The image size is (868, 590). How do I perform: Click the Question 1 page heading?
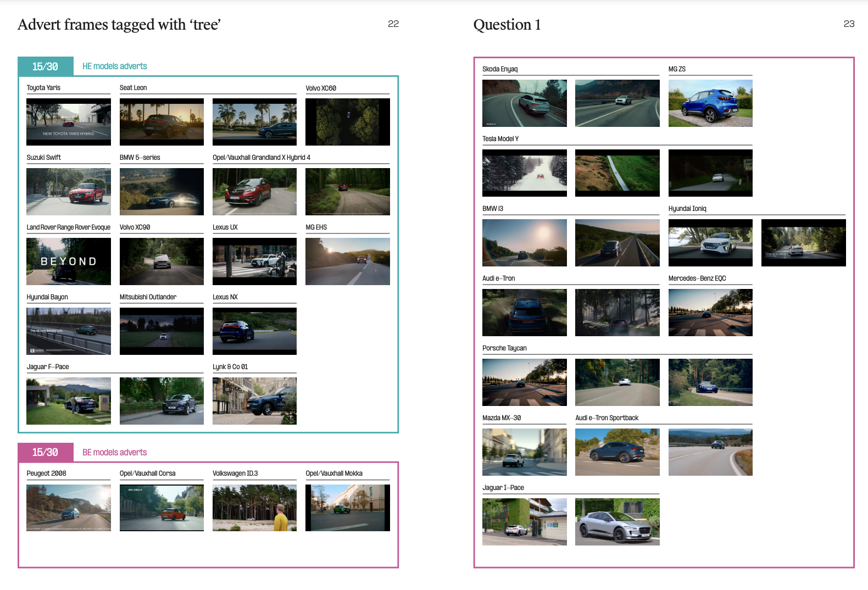point(507,25)
